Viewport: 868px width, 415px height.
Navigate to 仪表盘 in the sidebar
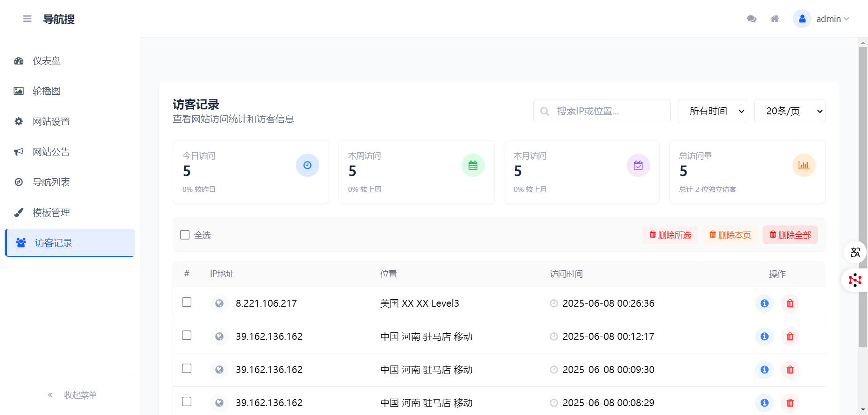pyautogui.click(x=47, y=61)
